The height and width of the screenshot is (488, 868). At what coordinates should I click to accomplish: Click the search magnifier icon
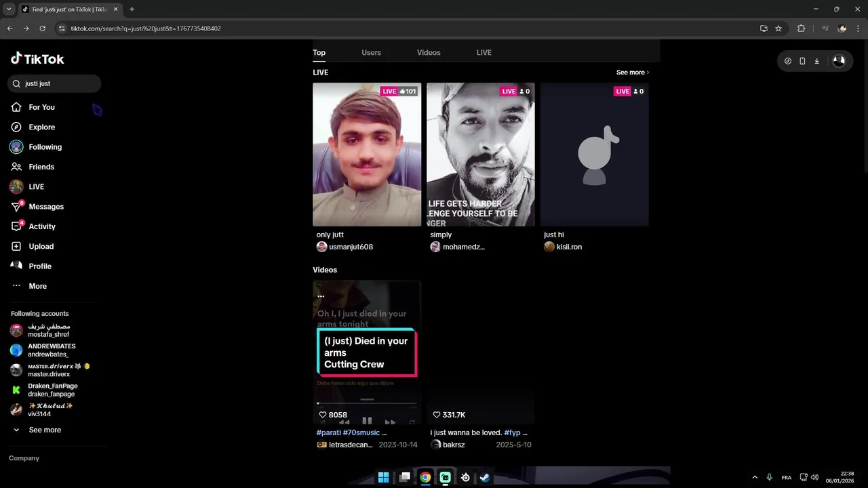pos(16,83)
